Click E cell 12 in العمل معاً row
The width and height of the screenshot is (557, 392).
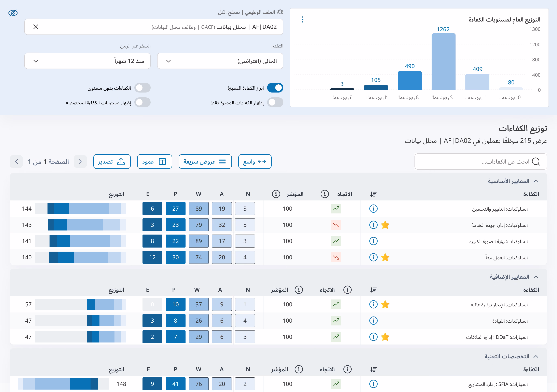coord(152,257)
